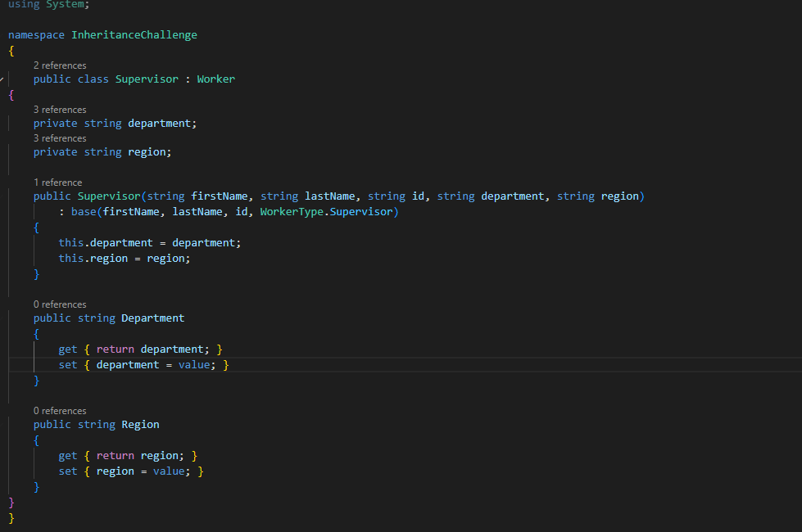Click the set keyword in the Region property
The height and width of the screenshot is (532, 802).
[67, 471]
